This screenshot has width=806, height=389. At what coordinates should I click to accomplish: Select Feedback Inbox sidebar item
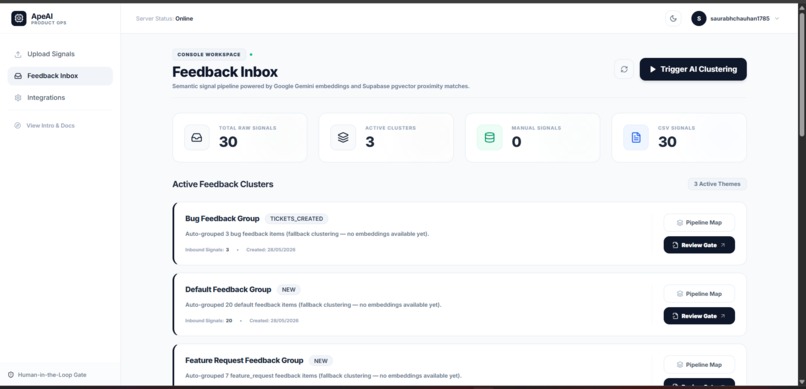point(60,76)
